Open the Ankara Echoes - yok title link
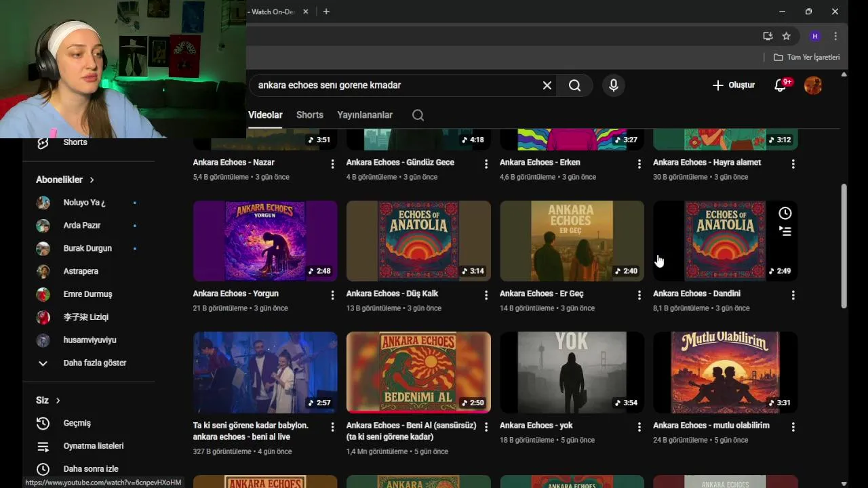Screen dimensions: 868x488 [536, 426]
